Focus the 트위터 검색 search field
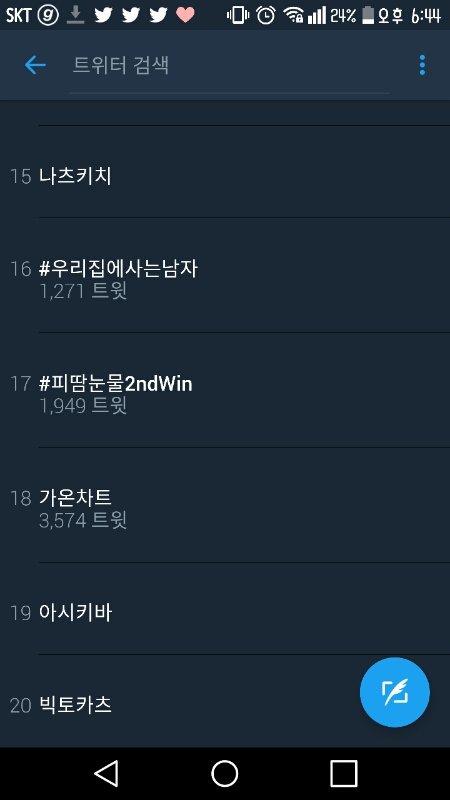The image size is (450, 800). click(x=230, y=66)
